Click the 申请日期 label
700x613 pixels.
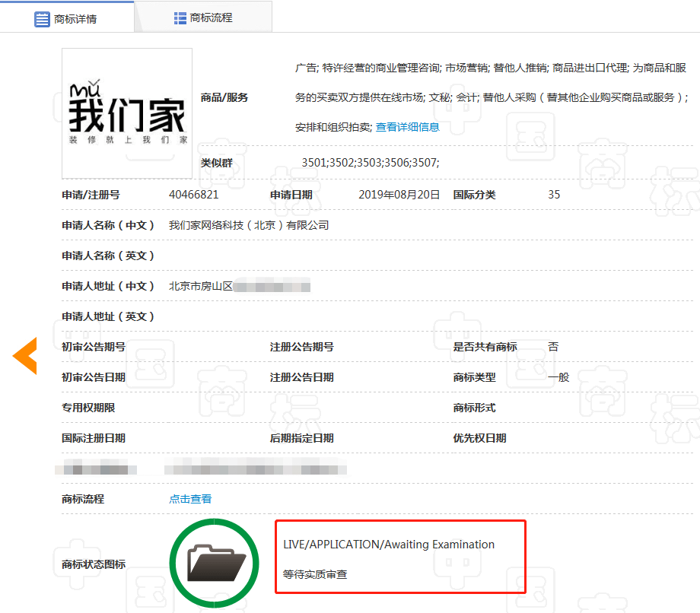(291, 195)
